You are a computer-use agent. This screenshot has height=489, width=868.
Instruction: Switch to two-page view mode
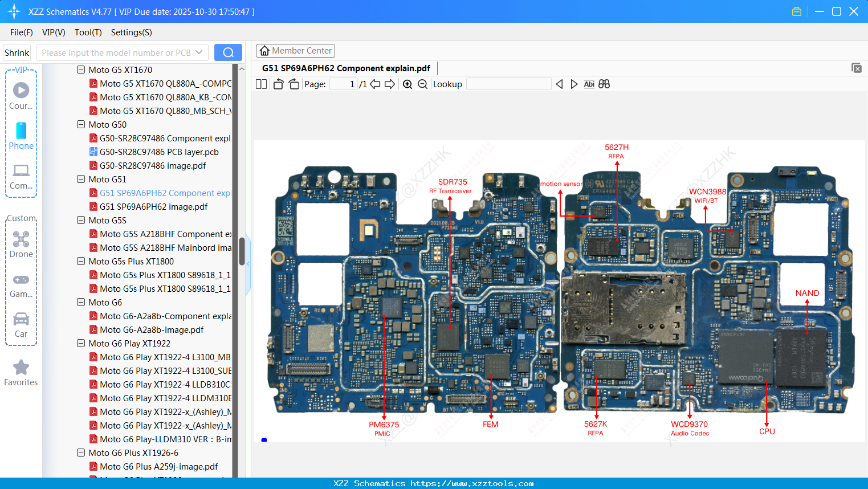[260, 84]
